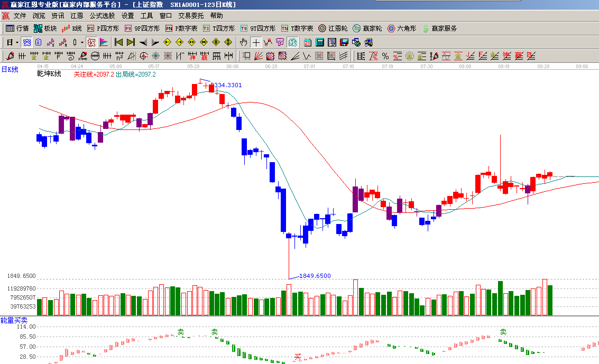Expand the candlestick style dropdown arrow
The image size is (599, 364).
82,42
